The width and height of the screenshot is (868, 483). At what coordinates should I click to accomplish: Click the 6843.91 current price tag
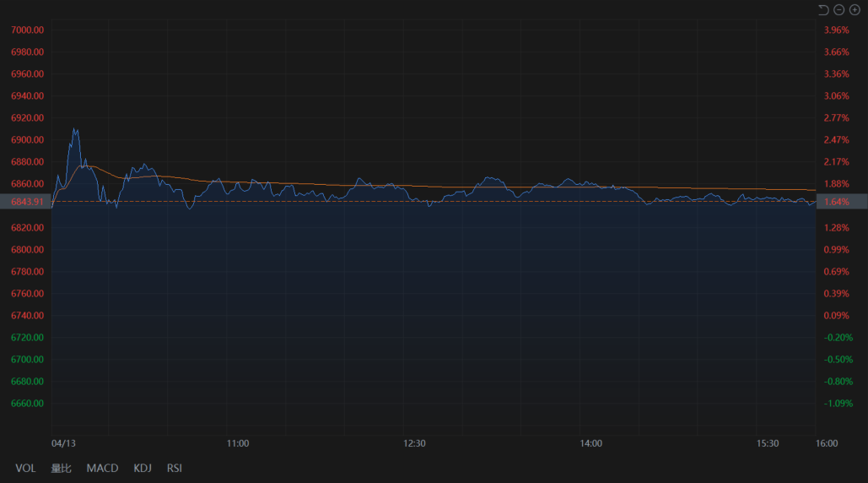(x=27, y=202)
